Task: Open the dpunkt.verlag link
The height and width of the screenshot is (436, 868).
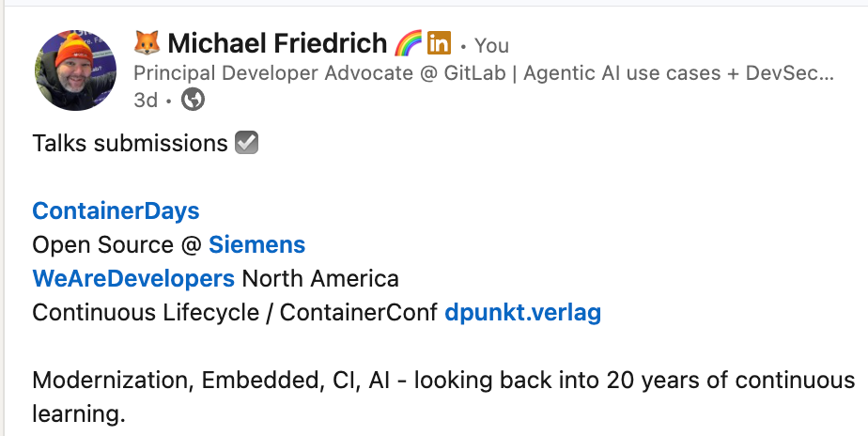Action: pos(522,313)
